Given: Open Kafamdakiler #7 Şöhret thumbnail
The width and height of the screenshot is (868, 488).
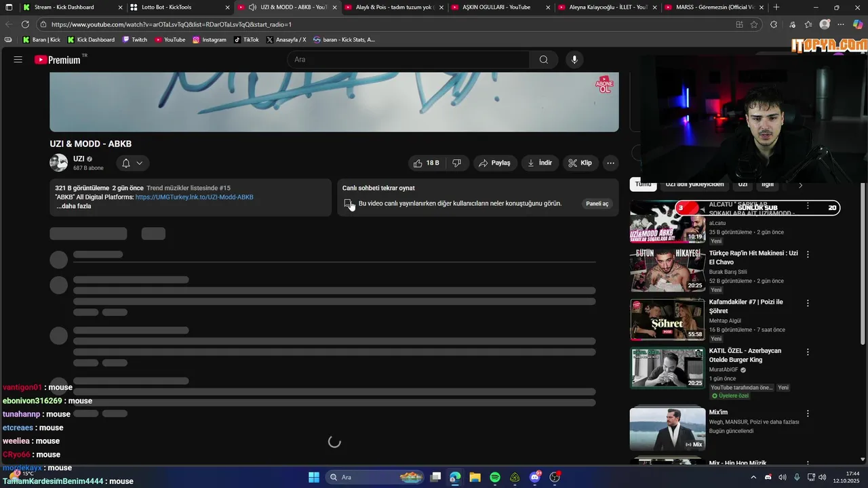Looking at the screenshot, I should (x=667, y=320).
